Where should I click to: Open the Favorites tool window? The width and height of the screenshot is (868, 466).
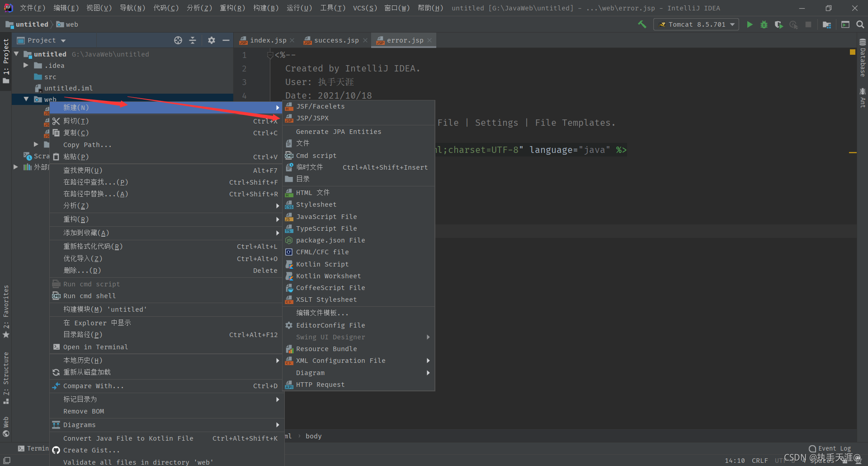[6, 311]
